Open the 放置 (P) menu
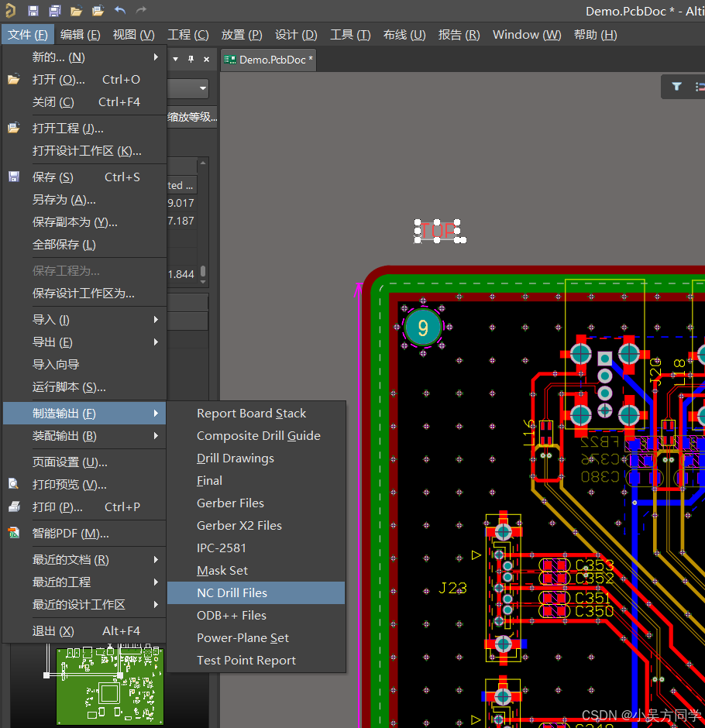This screenshot has width=705, height=728. point(242,35)
